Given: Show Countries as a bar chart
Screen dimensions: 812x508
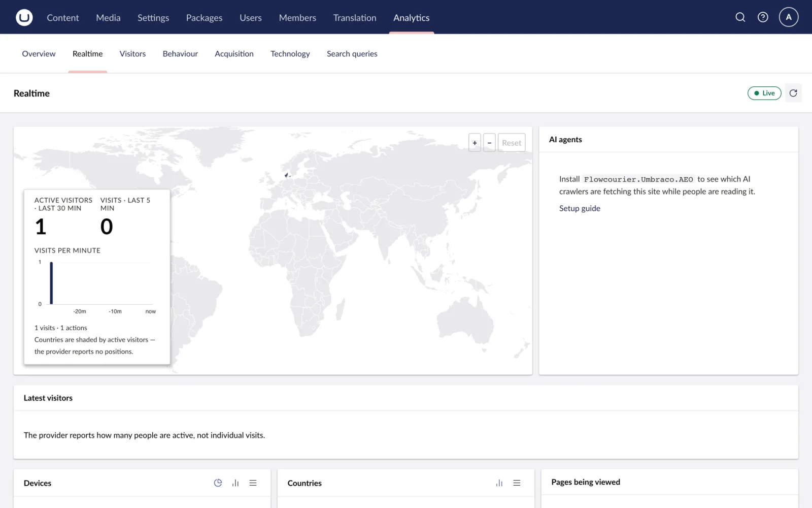Looking at the screenshot, I should [499, 483].
